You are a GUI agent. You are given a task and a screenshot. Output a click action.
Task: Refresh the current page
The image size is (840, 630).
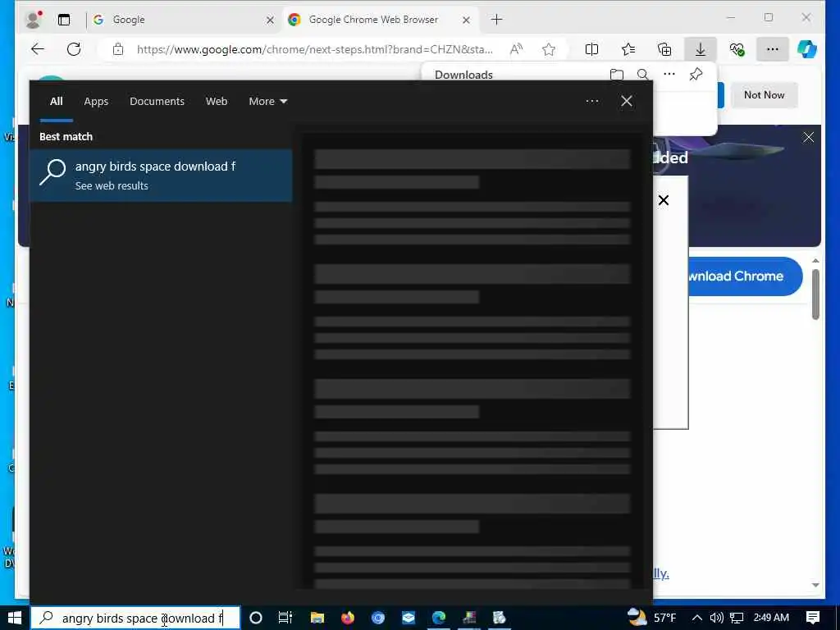[x=74, y=49]
